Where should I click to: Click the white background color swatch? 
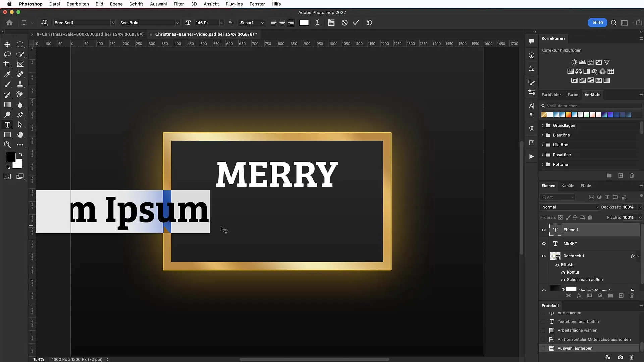pyautogui.click(x=18, y=164)
